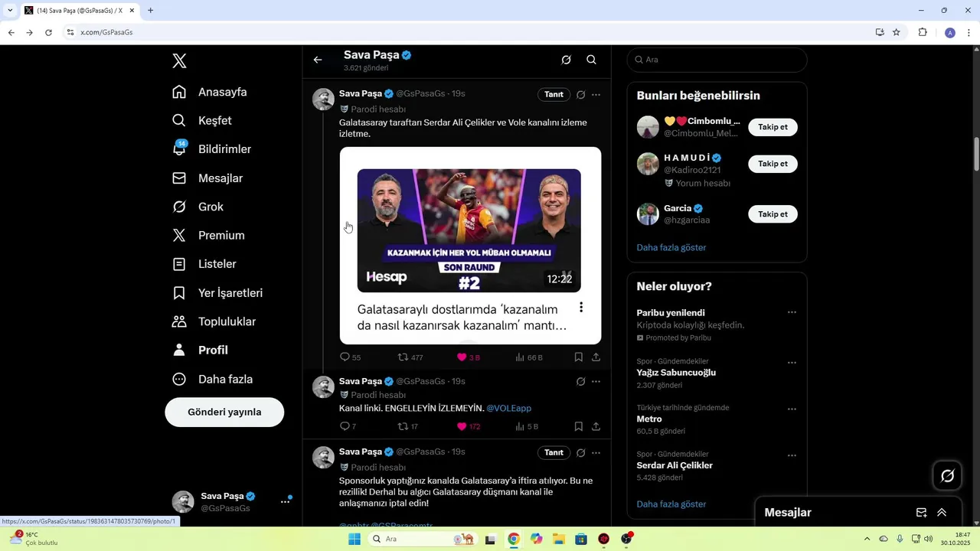Viewport: 980px width, 551px height.
Task: Open more options for Yağız Sabuncuoğlu trend
Action: [x=792, y=363]
